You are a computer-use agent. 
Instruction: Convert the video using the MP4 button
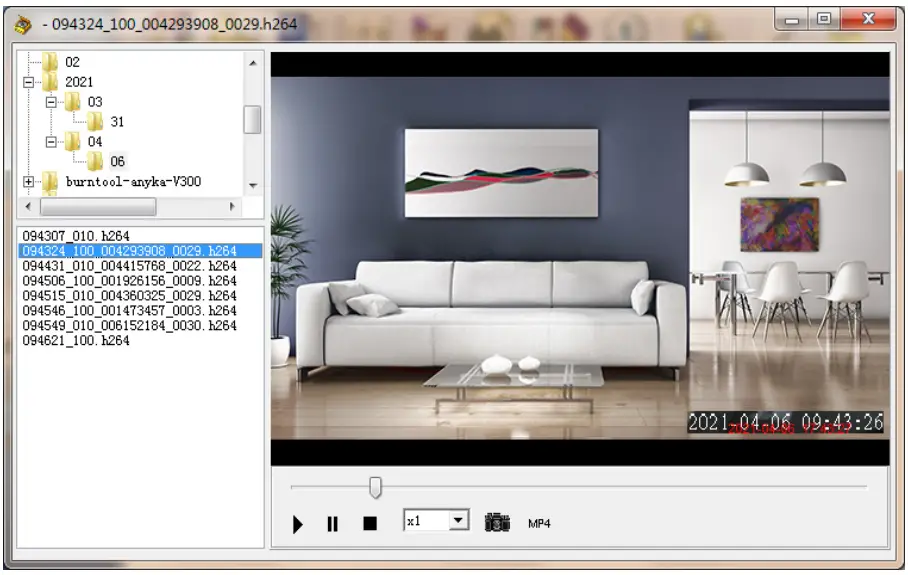[539, 523]
